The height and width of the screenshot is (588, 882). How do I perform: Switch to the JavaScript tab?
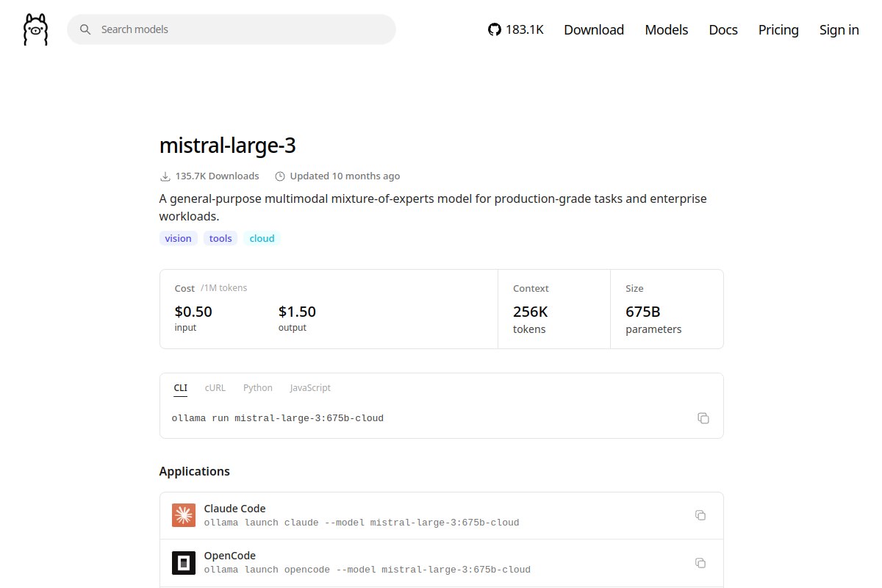point(310,388)
